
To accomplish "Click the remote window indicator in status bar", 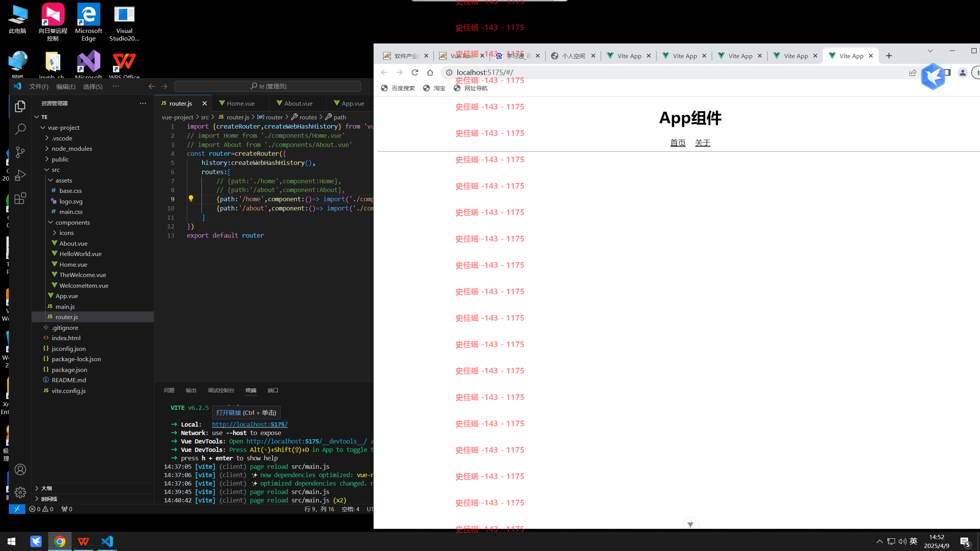I will 17,509.
